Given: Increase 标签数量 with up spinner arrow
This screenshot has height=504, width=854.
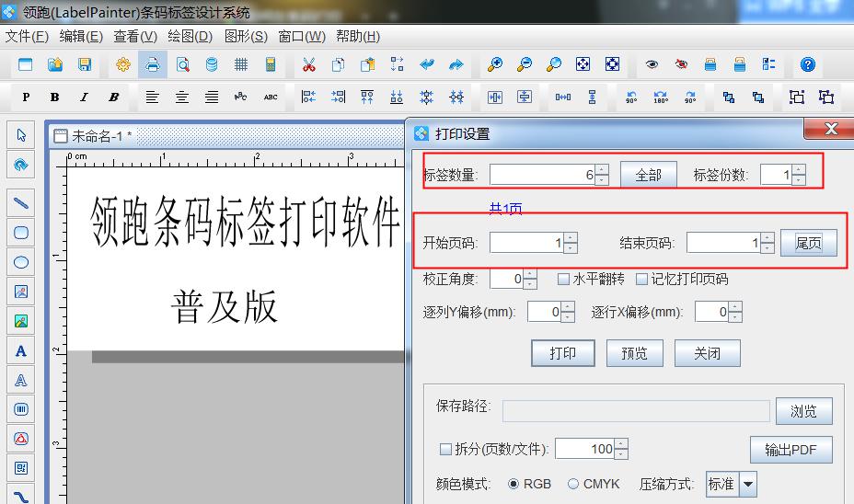Looking at the screenshot, I should (602, 170).
